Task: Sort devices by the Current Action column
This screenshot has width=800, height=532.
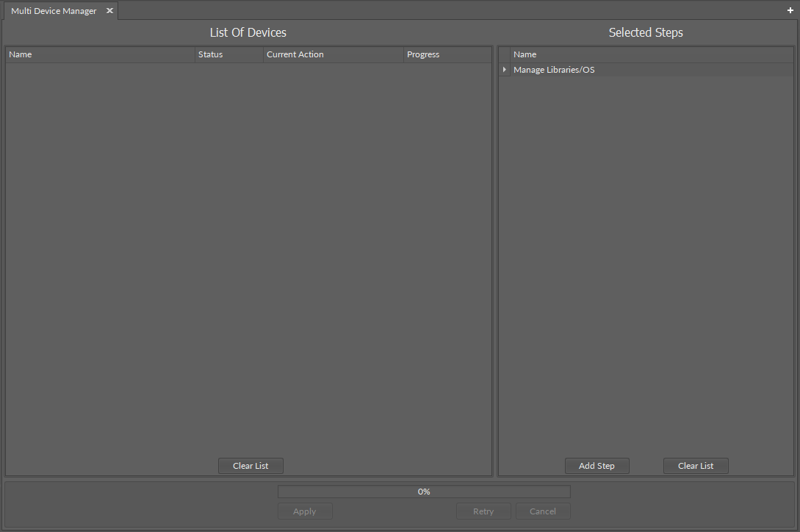Action: pyautogui.click(x=331, y=54)
